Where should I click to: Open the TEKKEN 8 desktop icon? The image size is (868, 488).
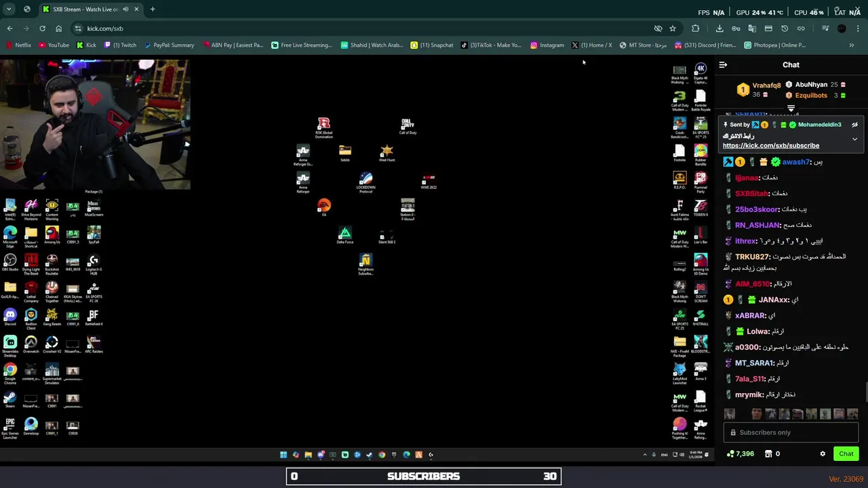click(701, 208)
